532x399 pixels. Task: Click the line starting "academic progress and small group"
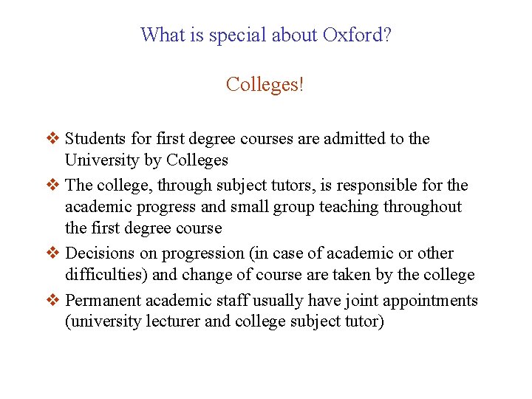pyautogui.click(x=263, y=207)
